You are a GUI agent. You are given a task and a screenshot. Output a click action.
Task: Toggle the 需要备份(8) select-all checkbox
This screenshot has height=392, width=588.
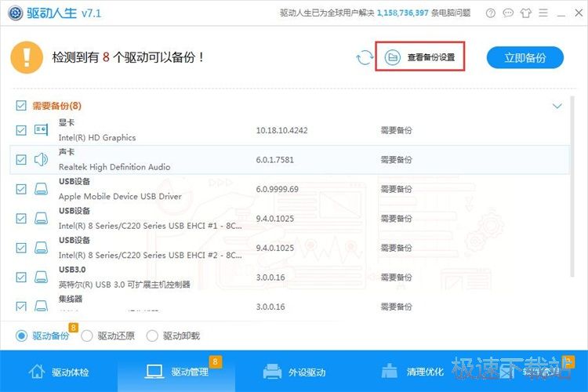click(x=21, y=106)
